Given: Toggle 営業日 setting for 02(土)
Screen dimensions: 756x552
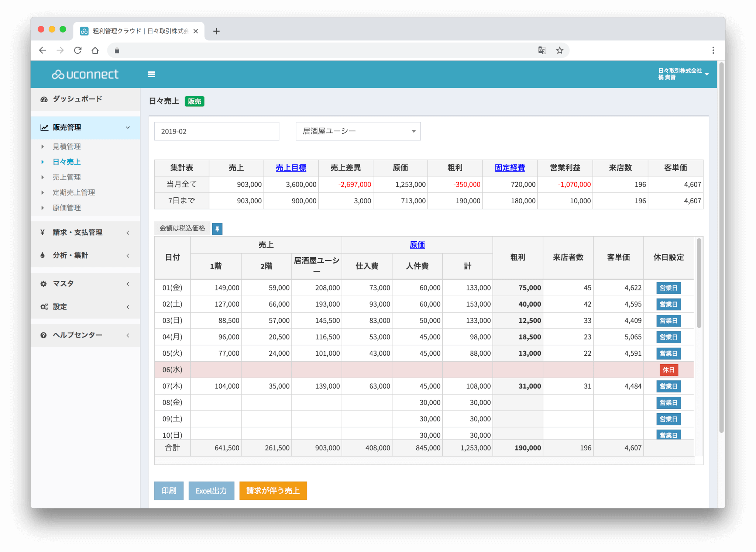Looking at the screenshot, I should pos(669,304).
